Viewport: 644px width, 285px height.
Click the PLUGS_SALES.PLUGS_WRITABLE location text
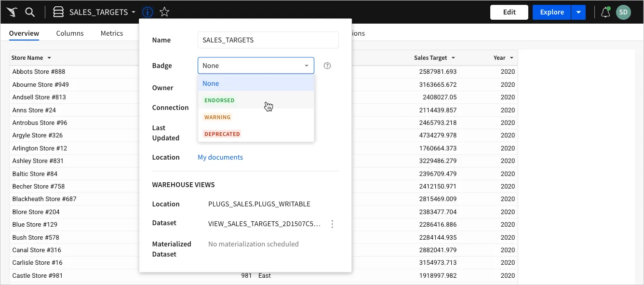coord(259,204)
